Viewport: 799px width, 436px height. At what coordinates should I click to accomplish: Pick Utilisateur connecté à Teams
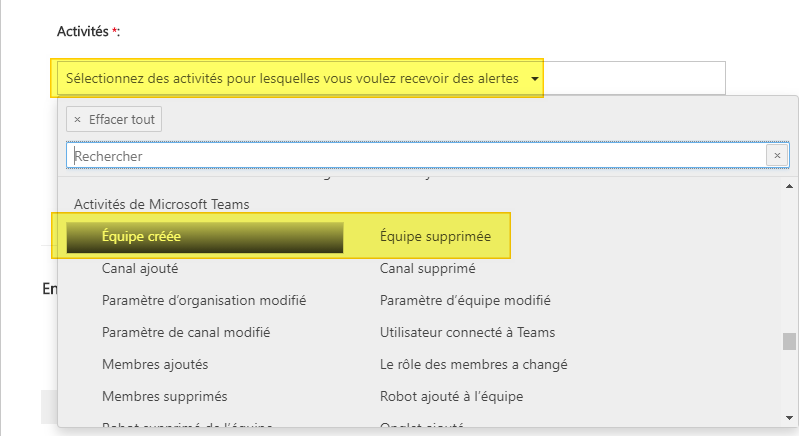pos(467,332)
